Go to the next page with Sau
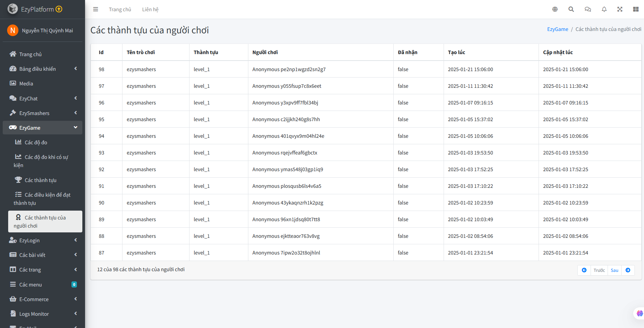This screenshot has height=328, width=644. tap(614, 270)
